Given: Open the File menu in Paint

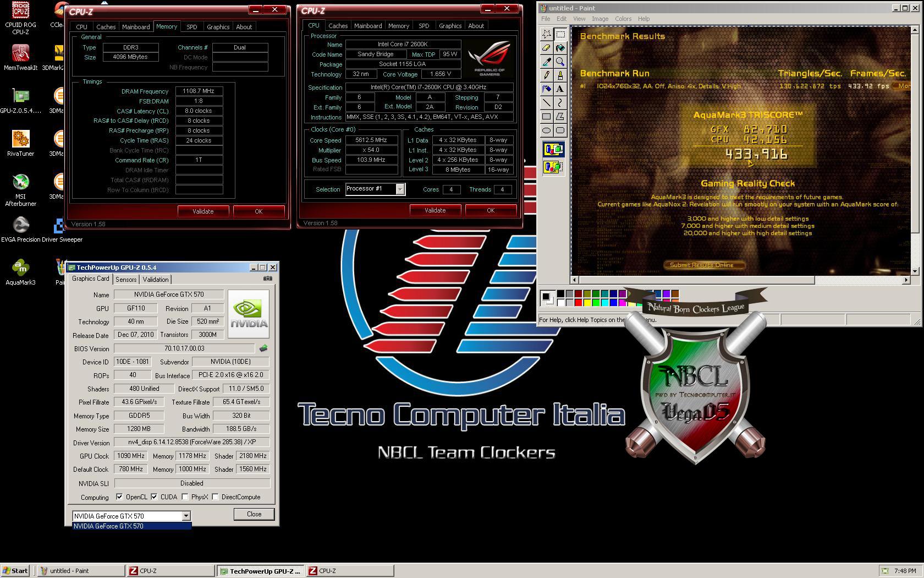Looking at the screenshot, I should [x=546, y=19].
